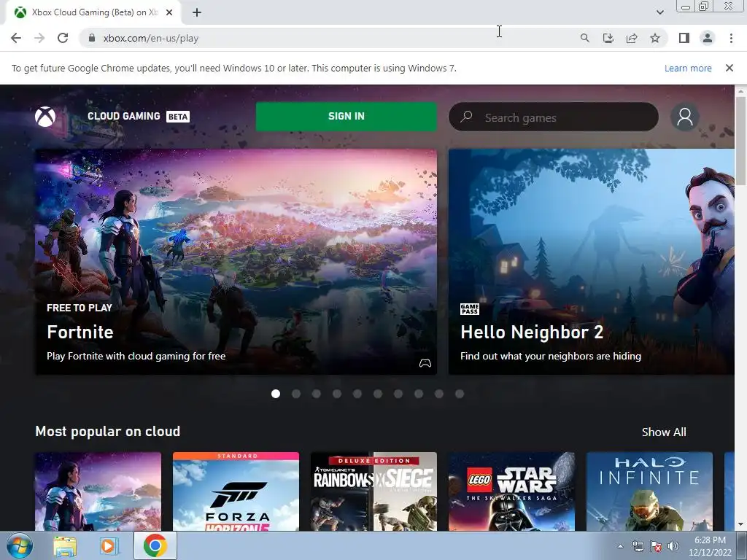Image resolution: width=747 pixels, height=560 pixels.
Task: Click the Fortnite title text on banner
Action: [x=80, y=332]
